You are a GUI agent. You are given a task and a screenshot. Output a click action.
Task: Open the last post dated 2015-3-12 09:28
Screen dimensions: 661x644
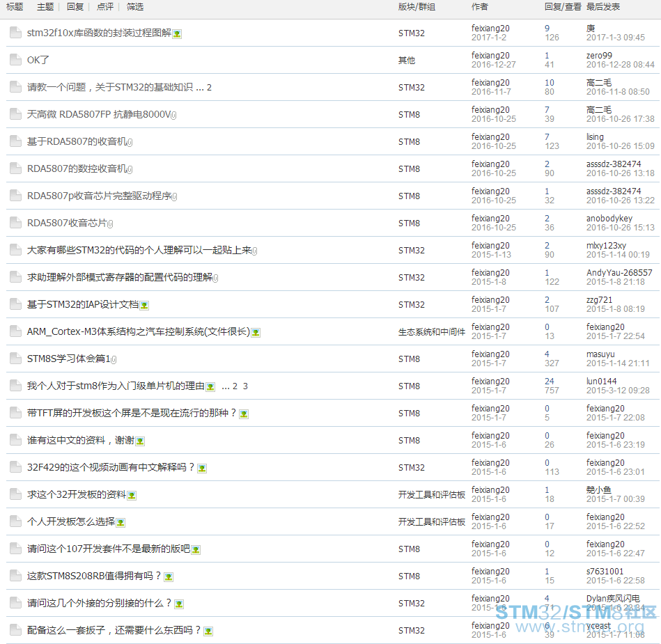tap(618, 391)
